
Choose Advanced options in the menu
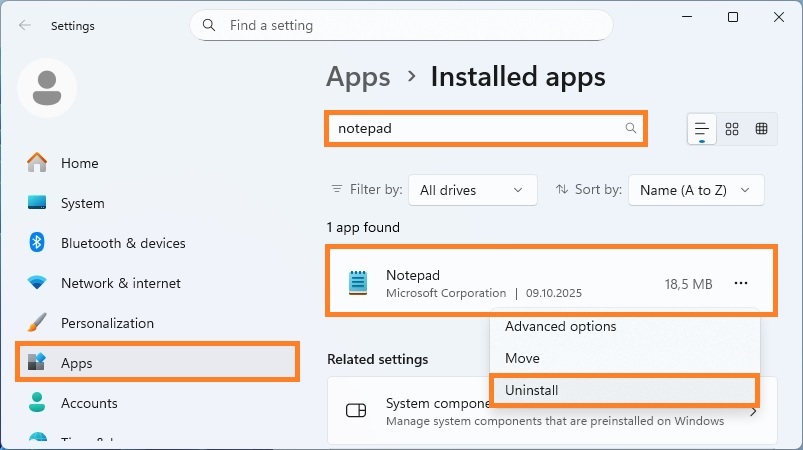point(560,326)
